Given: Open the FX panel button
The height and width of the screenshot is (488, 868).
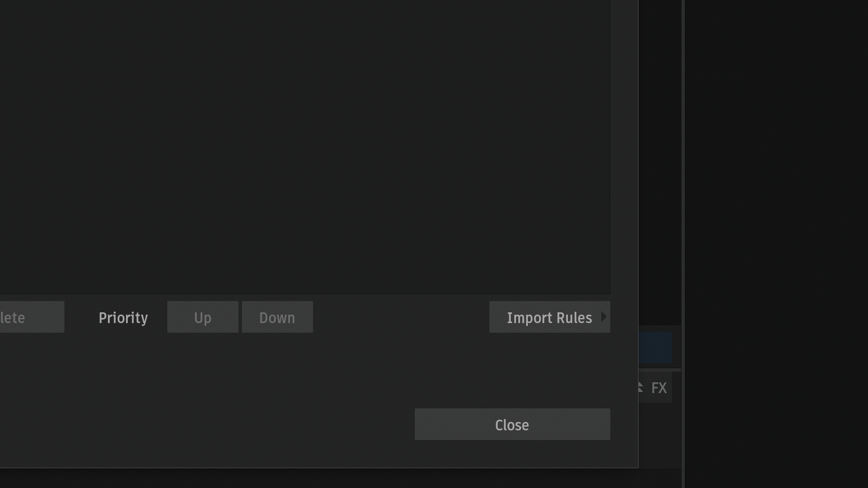Looking at the screenshot, I should 659,388.
